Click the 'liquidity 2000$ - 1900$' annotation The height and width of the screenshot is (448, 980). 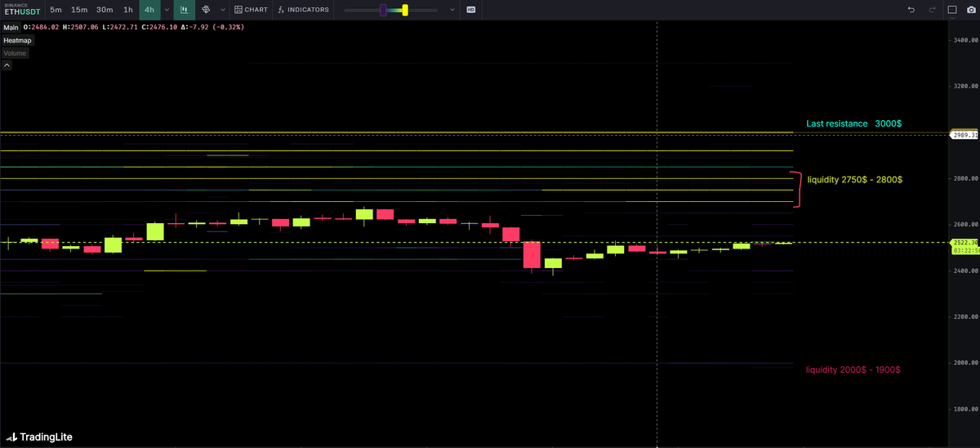point(853,370)
